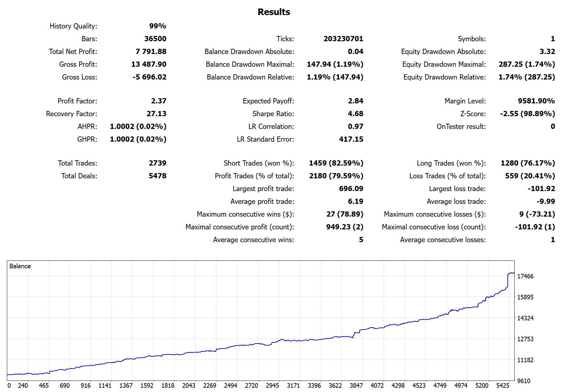Select the Gross Loss value -5 696.02
The image size is (564, 392).
(x=150, y=77)
